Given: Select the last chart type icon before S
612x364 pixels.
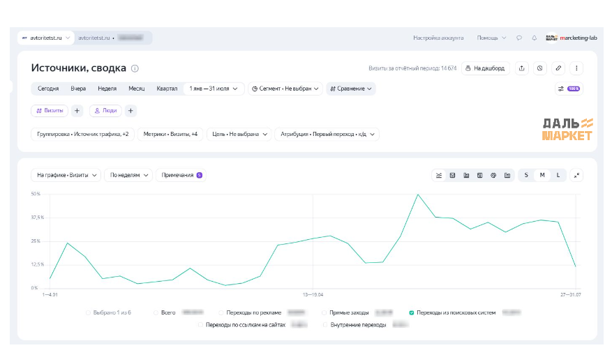Looking at the screenshot, I should click(507, 176).
